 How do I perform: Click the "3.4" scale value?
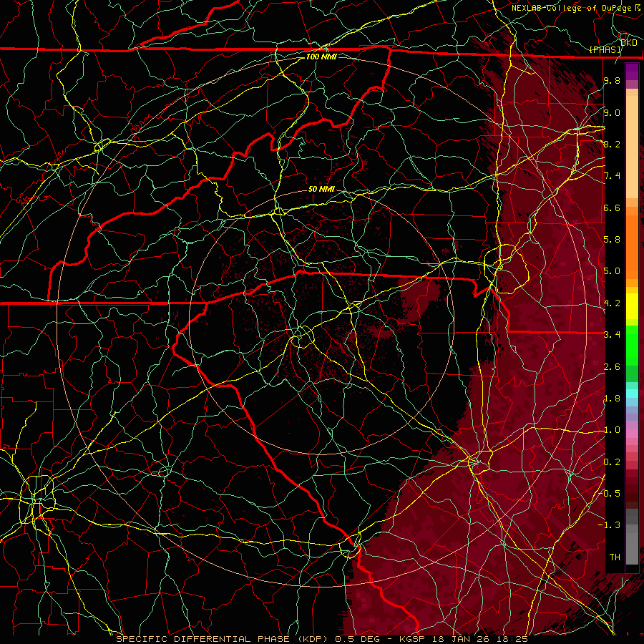point(612,335)
